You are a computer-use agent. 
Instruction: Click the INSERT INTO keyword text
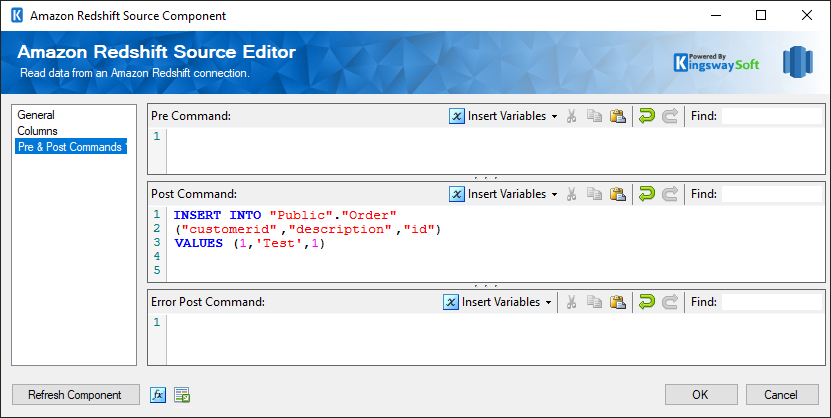coord(217,216)
